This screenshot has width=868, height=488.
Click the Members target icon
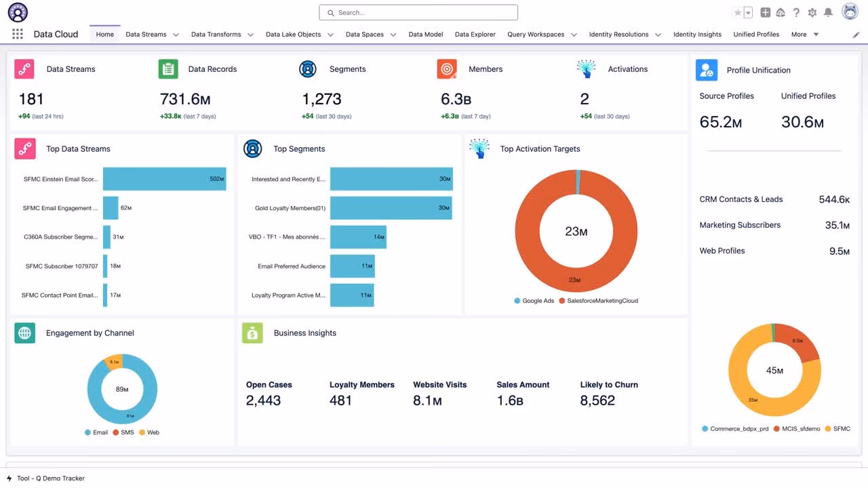click(x=447, y=69)
